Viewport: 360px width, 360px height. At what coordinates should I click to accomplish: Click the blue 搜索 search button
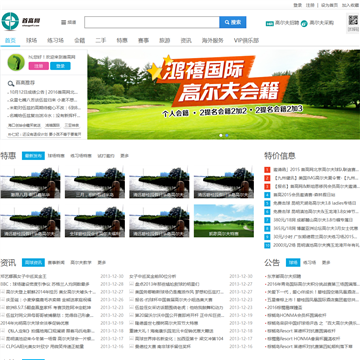[233, 22]
